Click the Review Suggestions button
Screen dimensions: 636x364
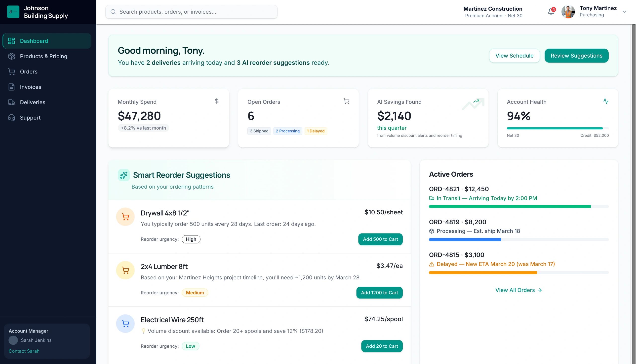pyautogui.click(x=576, y=56)
